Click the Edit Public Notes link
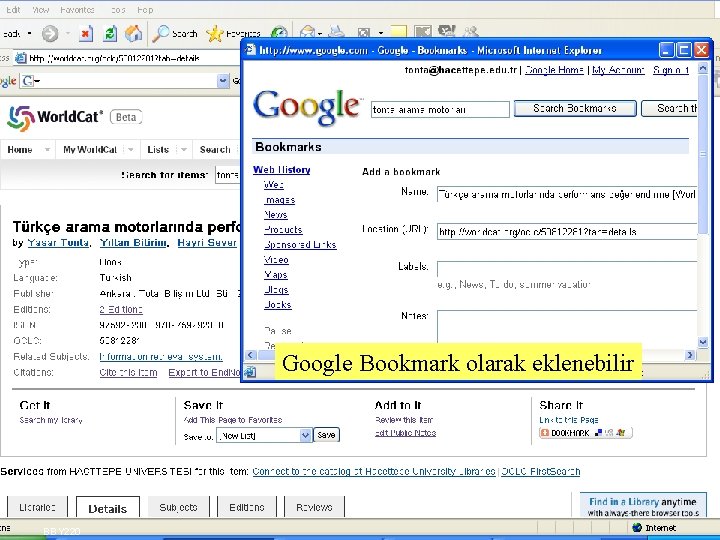This screenshot has width=720, height=540. point(405,433)
